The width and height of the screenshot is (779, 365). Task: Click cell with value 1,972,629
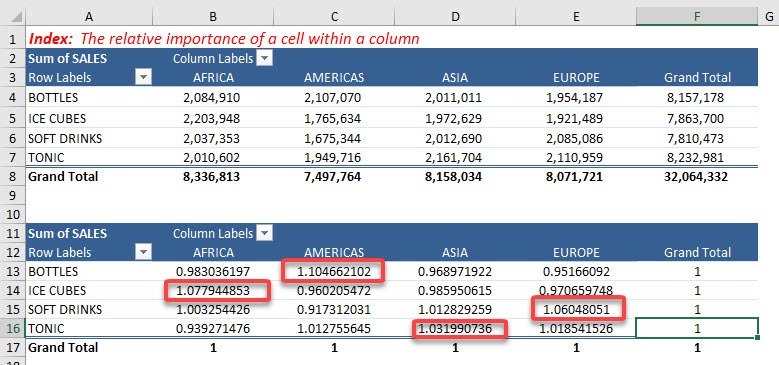tap(453, 119)
